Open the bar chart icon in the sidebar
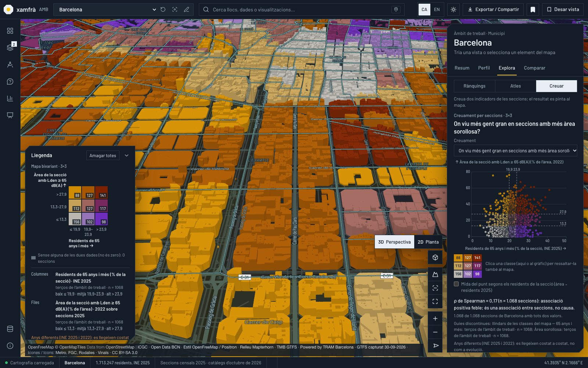588x368 pixels. pos(10,98)
